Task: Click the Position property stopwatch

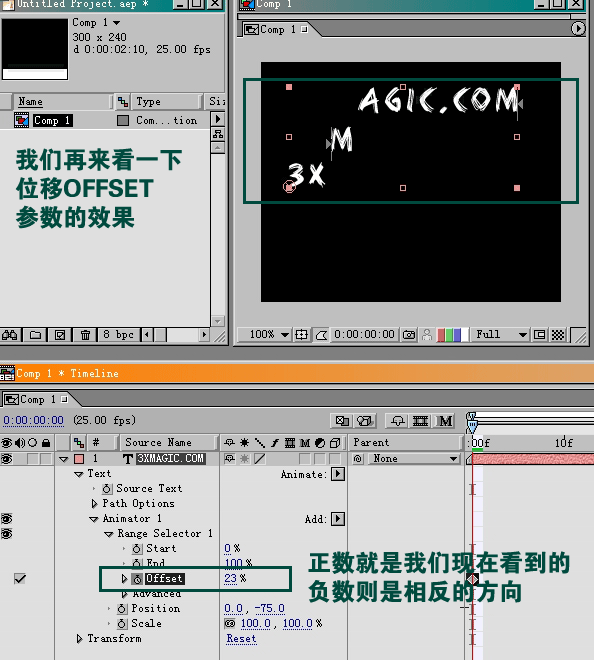Action: click(x=122, y=609)
